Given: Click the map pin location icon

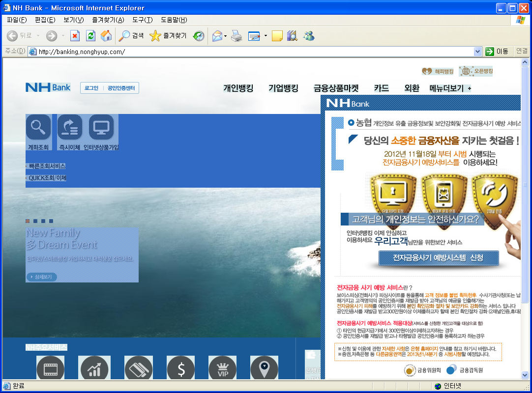Looking at the screenshot, I should point(264,368).
